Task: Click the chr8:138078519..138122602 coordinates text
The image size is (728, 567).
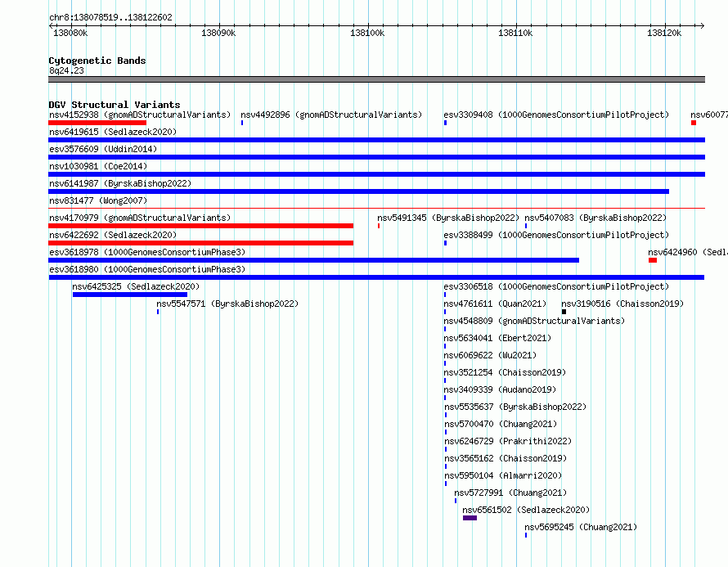Action: (110, 17)
